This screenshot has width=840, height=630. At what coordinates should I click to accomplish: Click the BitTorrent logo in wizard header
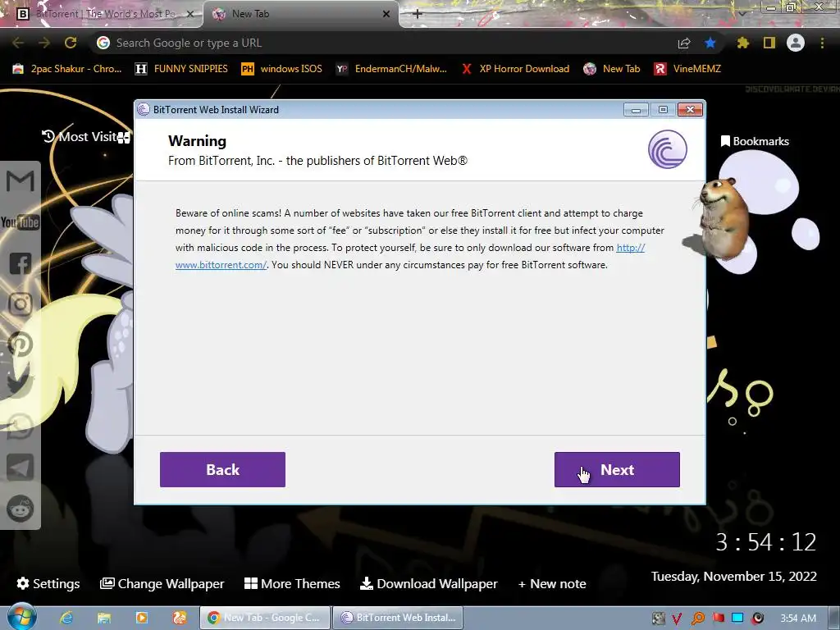click(667, 149)
